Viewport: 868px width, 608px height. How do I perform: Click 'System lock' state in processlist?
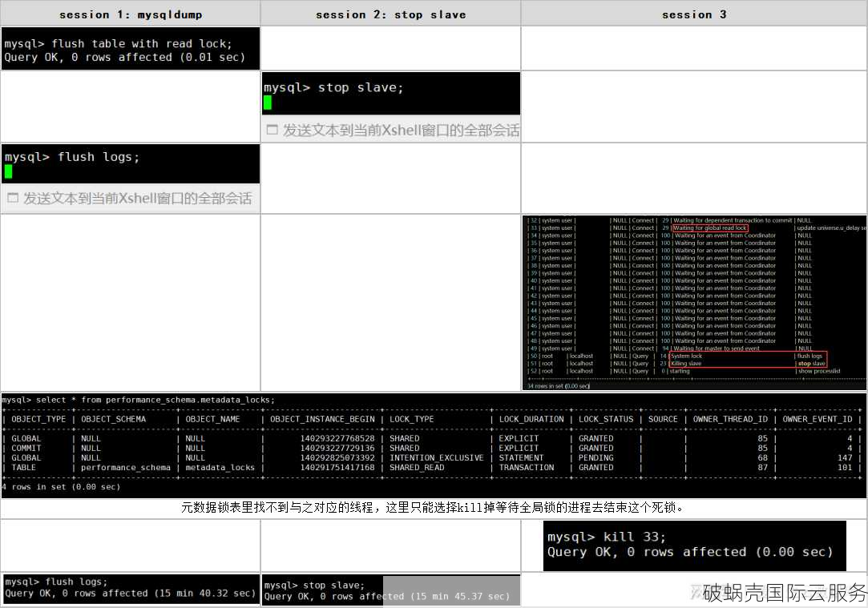[686, 356]
